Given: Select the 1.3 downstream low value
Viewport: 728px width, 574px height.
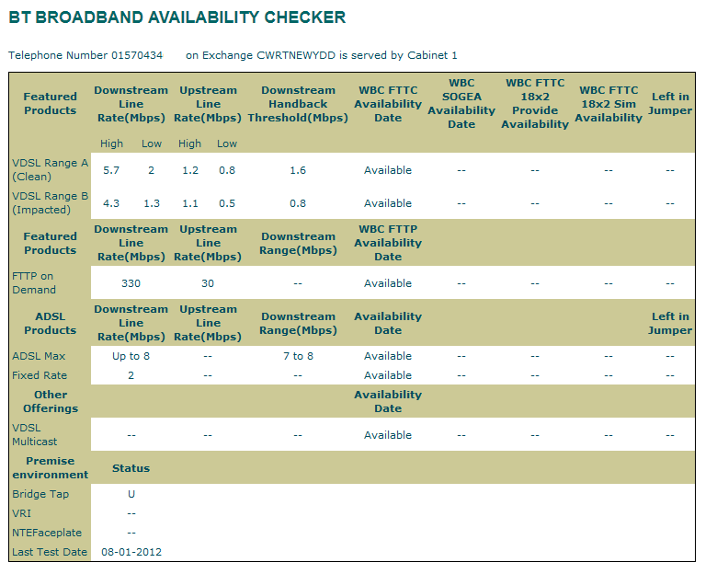Looking at the screenshot, I should click(x=152, y=203).
